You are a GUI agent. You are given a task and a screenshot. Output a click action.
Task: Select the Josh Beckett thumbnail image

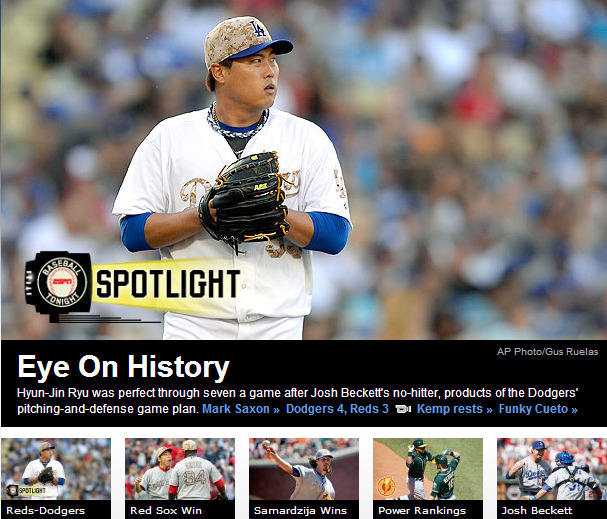(552, 469)
